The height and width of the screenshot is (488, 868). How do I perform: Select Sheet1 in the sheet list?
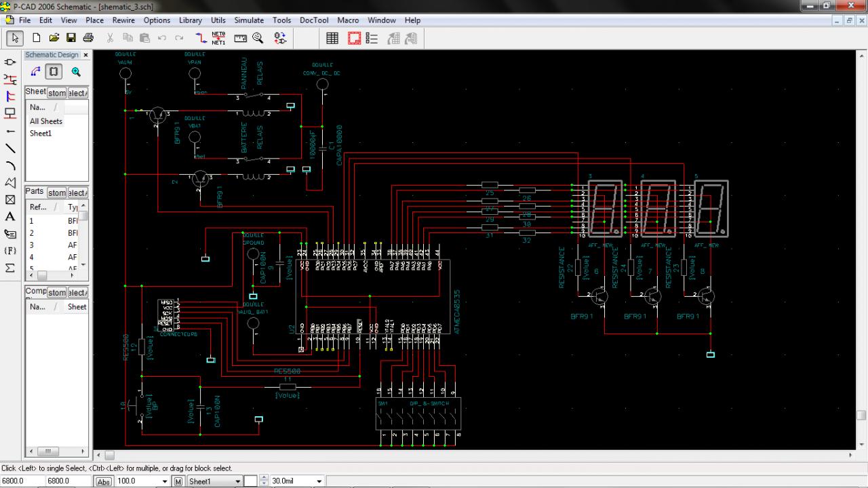pyautogui.click(x=41, y=134)
